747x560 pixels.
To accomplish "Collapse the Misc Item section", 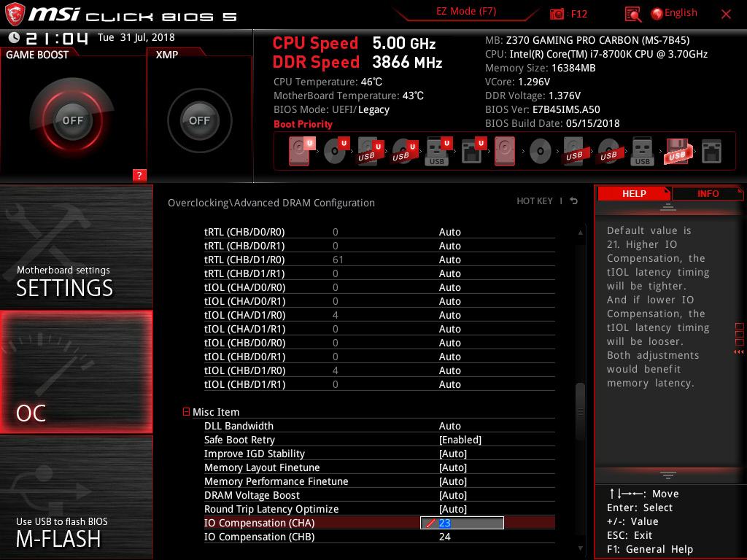I will coord(186,411).
